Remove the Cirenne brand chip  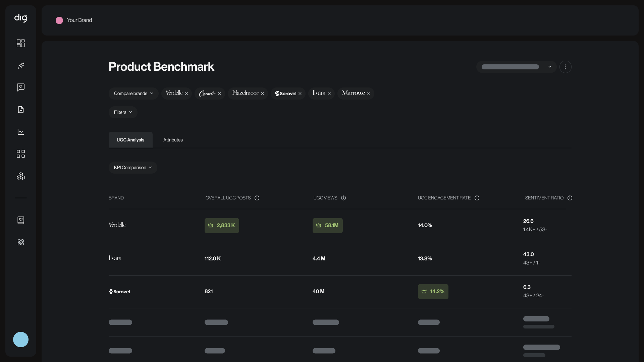pyautogui.click(x=219, y=94)
